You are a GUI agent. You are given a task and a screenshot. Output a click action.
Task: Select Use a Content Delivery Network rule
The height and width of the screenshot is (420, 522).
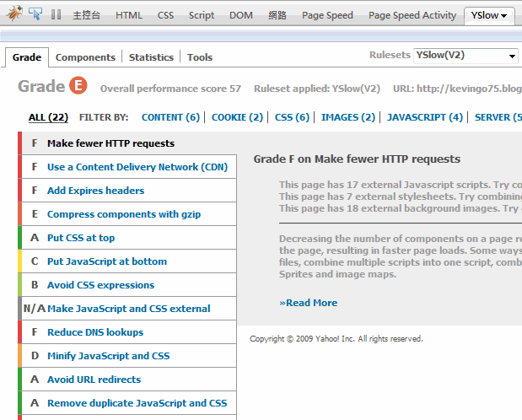pos(129,167)
